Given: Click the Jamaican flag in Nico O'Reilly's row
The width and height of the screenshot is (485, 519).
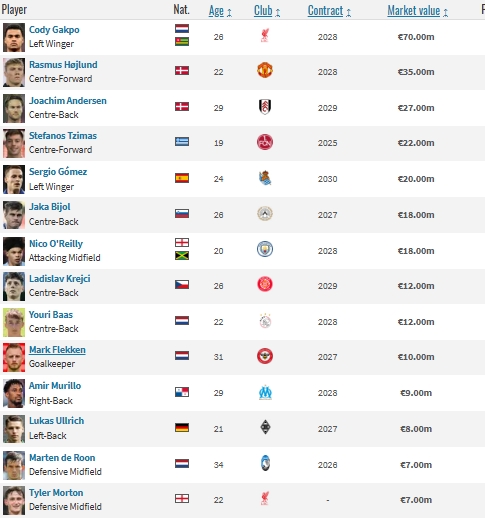Looking at the screenshot, I should (x=182, y=256).
